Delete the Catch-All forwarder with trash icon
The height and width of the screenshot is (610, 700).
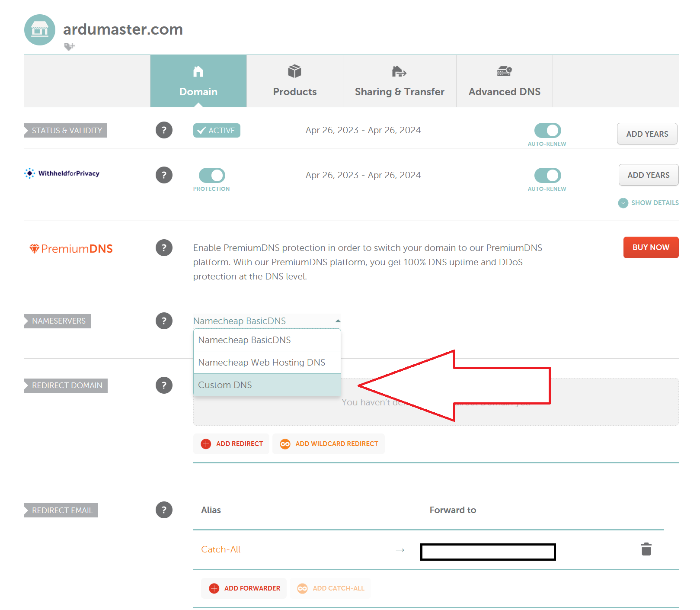(646, 549)
